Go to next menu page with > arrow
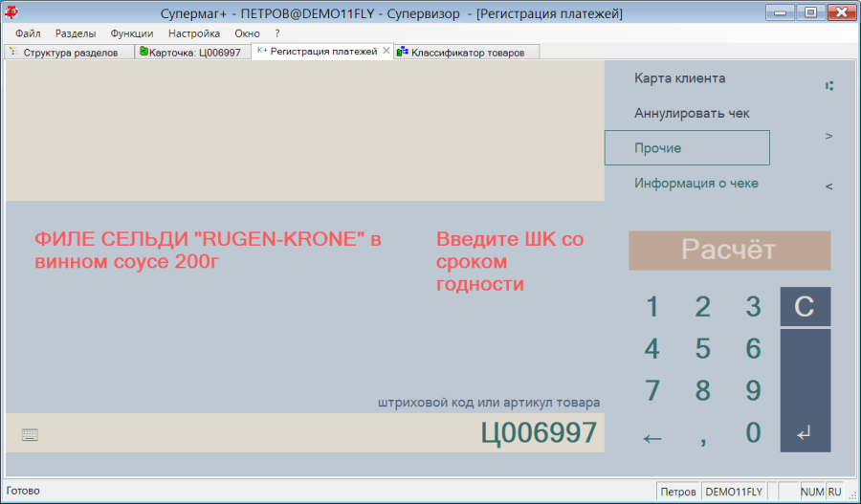The height and width of the screenshot is (504, 861). [x=828, y=136]
